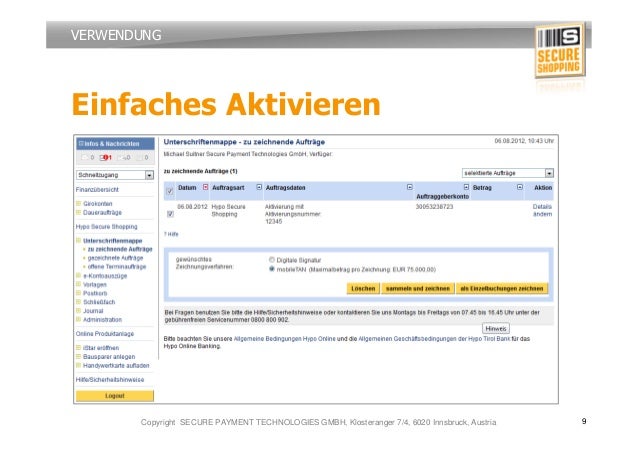The width and height of the screenshot is (638, 451).
Task: Uncheck the Hypo Secure Shopping order checkbox
Action: [x=170, y=214]
